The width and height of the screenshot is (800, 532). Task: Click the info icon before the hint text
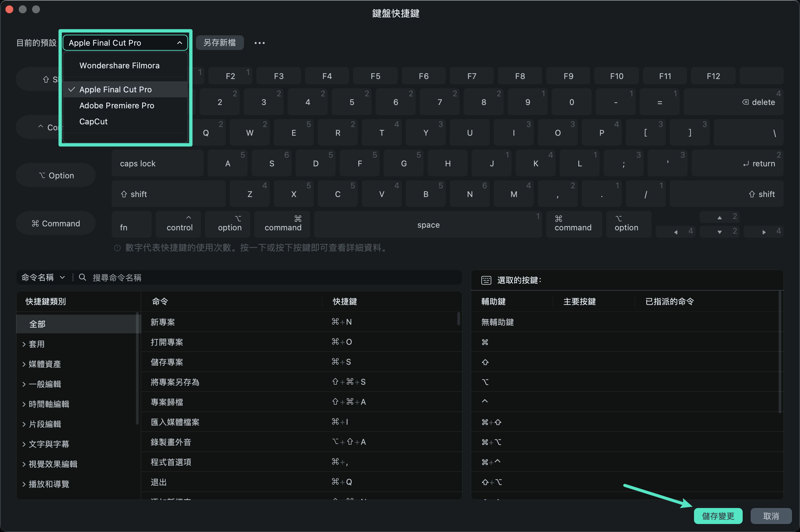[117, 248]
